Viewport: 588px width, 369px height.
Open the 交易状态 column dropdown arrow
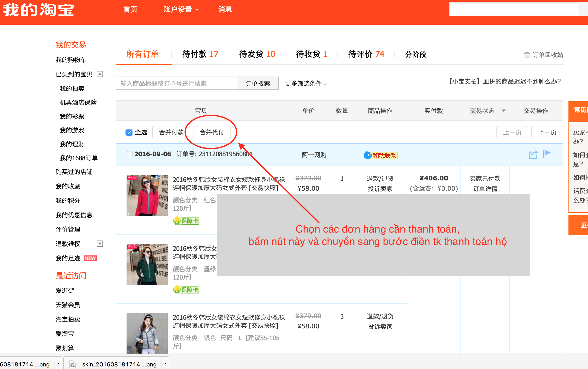(503, 111)
